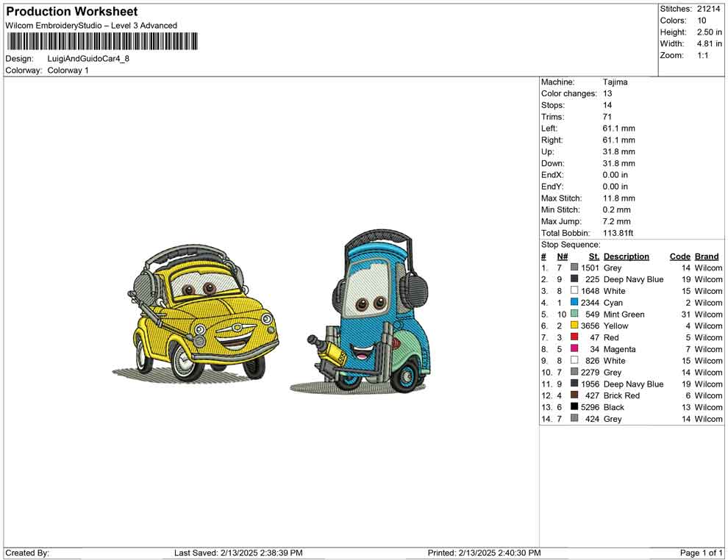The width and height of the screenshot is (728, 560).
Task: Click the Brick Red swatch in stop 12
Action: [x=574, y=395]
